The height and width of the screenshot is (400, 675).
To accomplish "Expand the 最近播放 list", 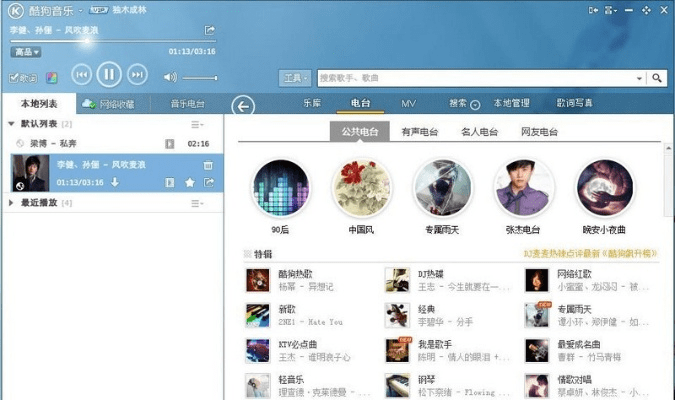I will [x=11, y=203].
